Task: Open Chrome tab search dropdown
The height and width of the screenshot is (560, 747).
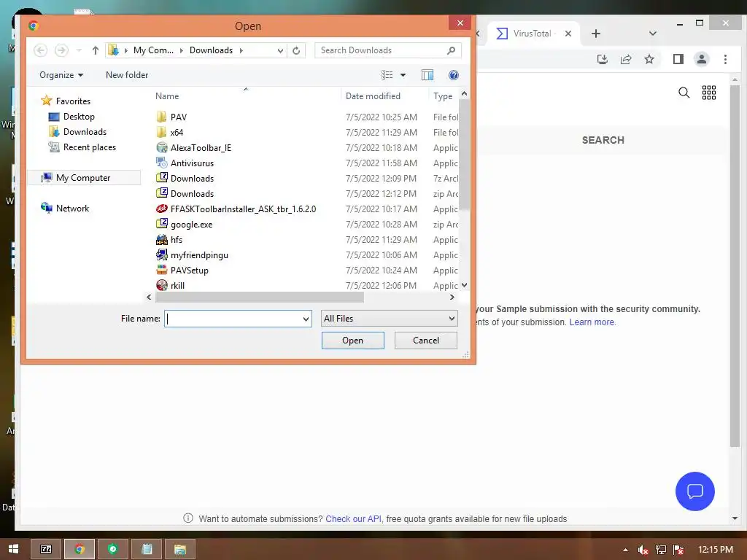Action: [x=653, y=34]
